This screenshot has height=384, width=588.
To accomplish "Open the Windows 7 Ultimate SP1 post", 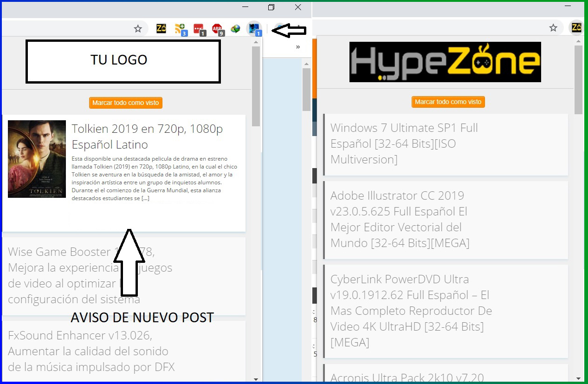I will click(x=404, y=143).
